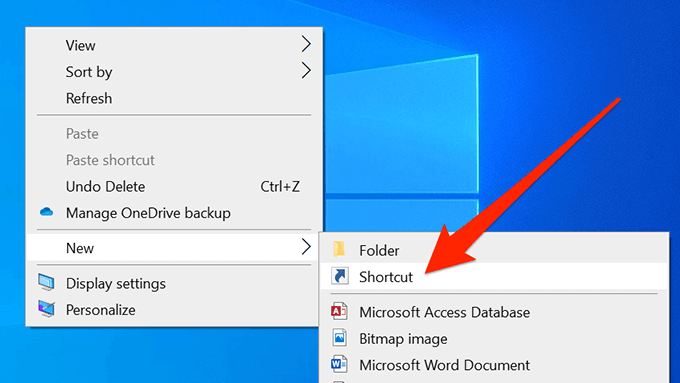
Task: Expand the View submenu arrow
Action: pyautogui.click(x=306, y=44)
